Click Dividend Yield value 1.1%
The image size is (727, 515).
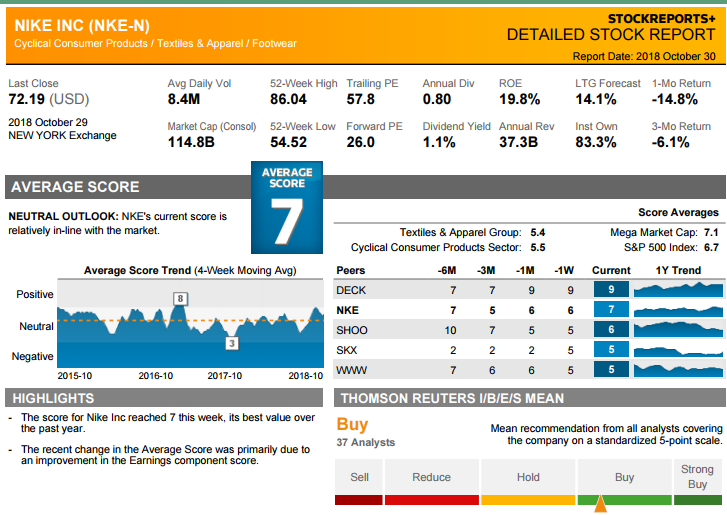(439, 142)
